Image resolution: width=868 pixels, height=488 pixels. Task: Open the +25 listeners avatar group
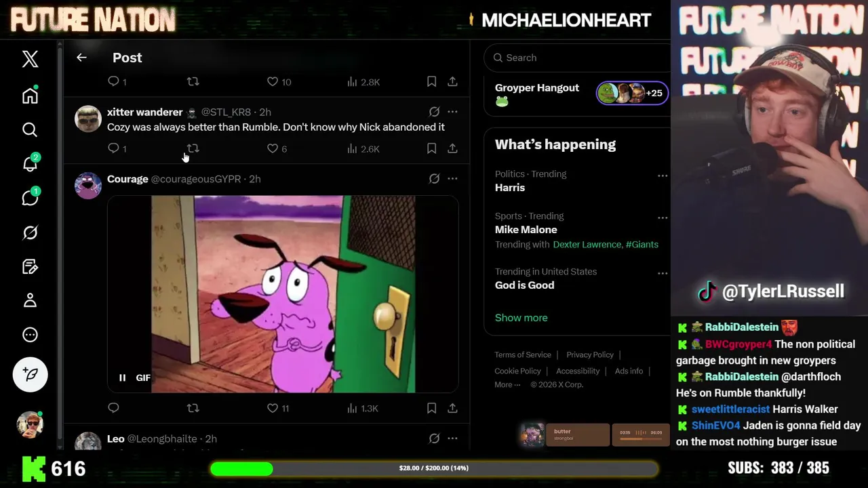point(632,93)
